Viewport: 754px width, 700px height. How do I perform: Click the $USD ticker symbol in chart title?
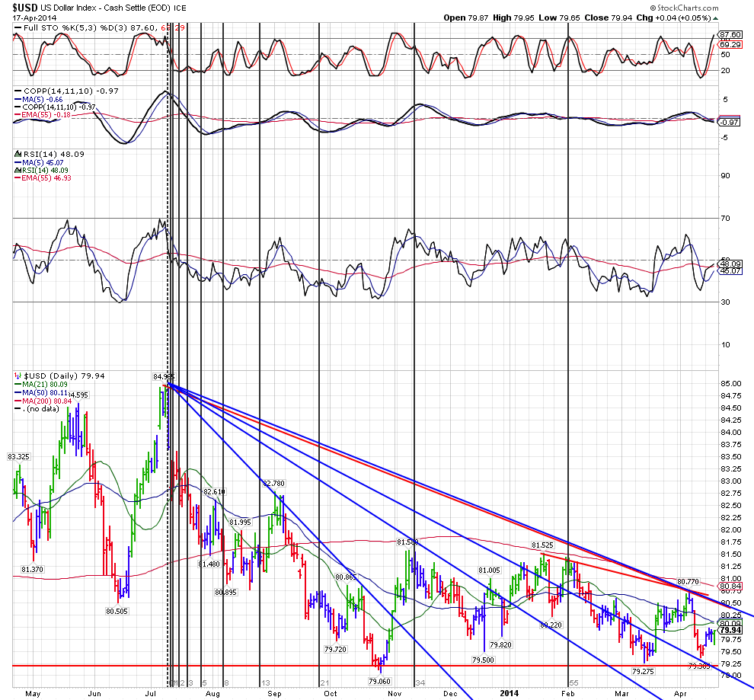coord(25,6)
